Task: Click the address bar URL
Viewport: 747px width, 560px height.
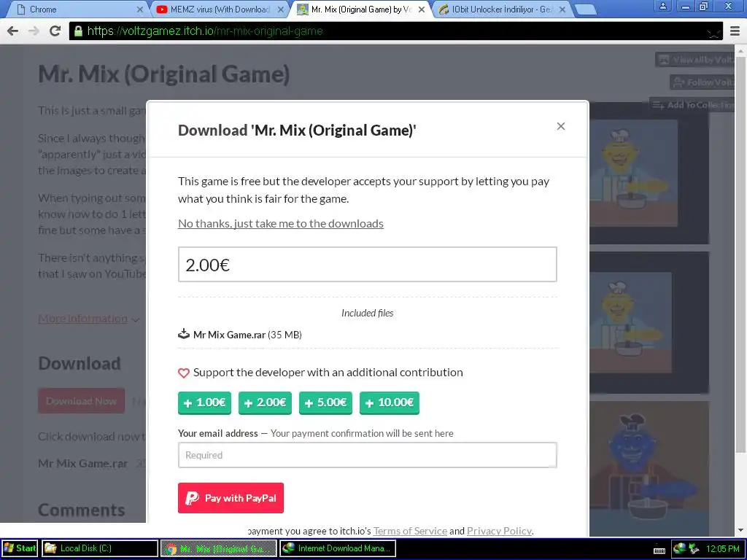Action: pos(205,31)
